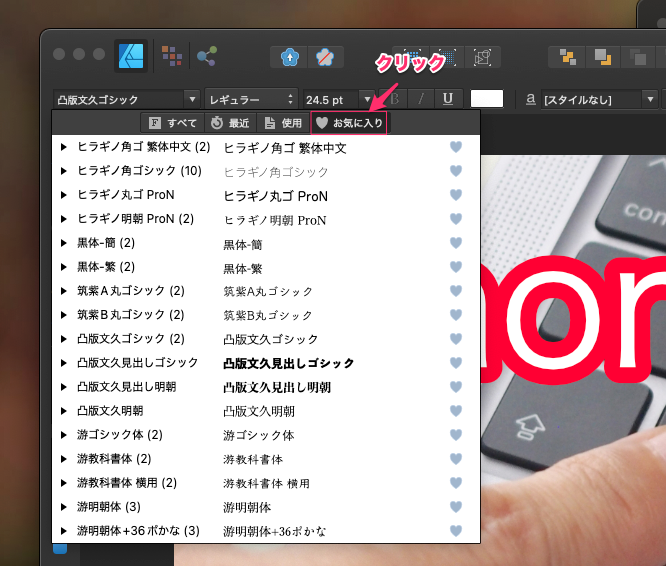Viewport: 666px width, 566px height.
Task: Open the Export persona share icon
Action: pyautogui.click(x=207, y=55)
